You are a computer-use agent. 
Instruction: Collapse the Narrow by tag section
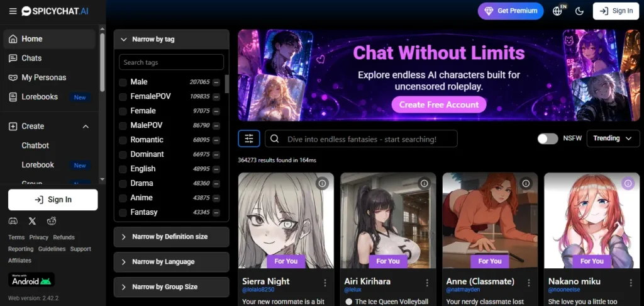coord(171,40)
